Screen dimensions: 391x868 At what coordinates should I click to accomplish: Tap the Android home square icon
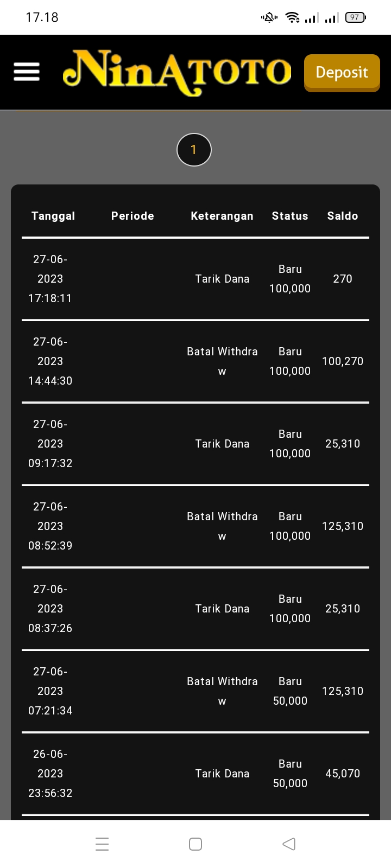click(x=195, y=844)
